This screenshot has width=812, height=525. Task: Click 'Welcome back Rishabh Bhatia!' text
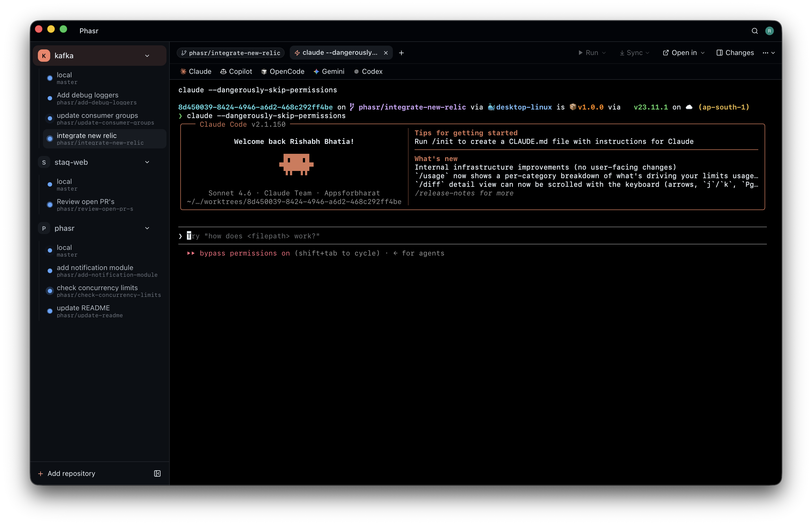coord(294,141)
